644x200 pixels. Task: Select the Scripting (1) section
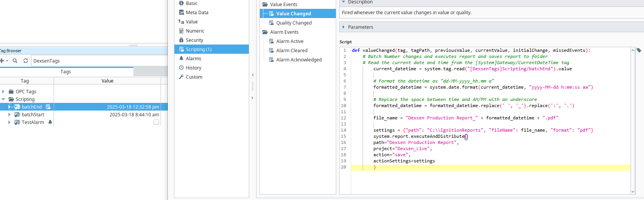point(212,50)
